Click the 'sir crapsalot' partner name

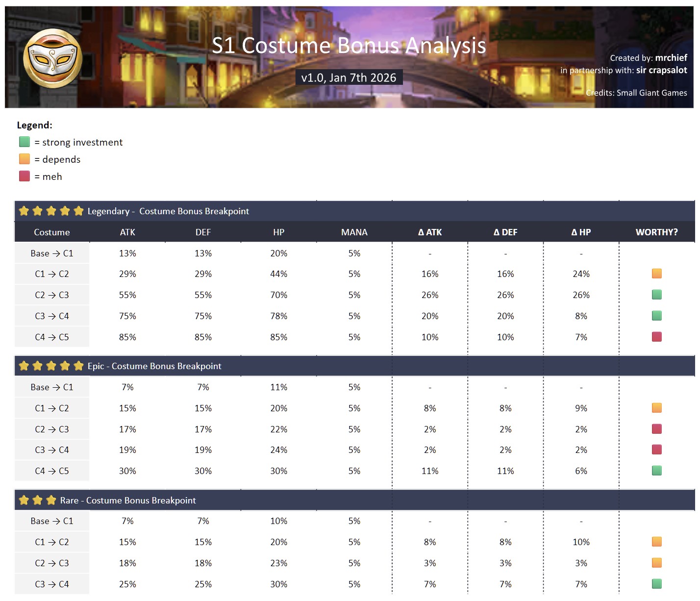661,70
